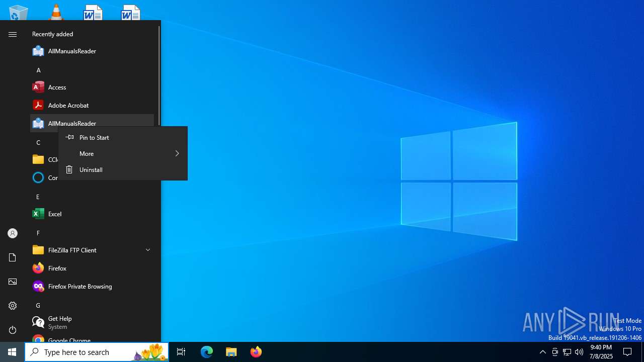644x362 pixels.
Task: Open Task View on the taskbar
Action: 181,352
